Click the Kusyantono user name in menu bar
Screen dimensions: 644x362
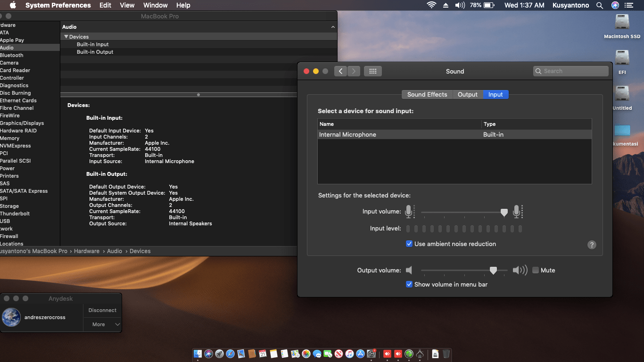pos(570,5)
